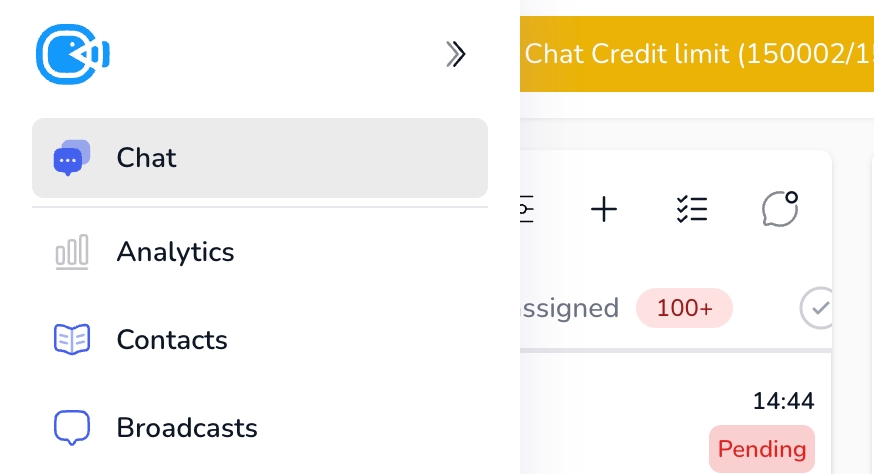The height and width of the screenshot is (474, 874).
Task: Toggle the checklist multi-select icon
Action: (x=692, y=209)
